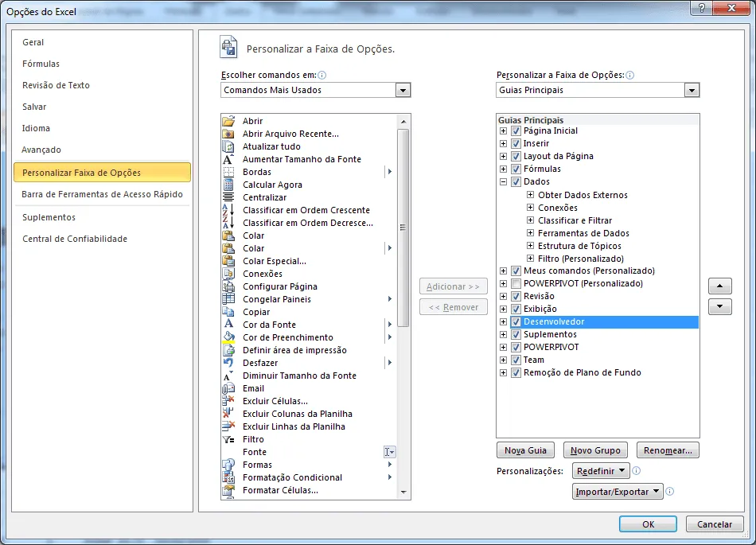The width and height of the screenshot is (756, 545).
Task: Expand the Filtro (Personalizado) group
Action: point(530,259)
